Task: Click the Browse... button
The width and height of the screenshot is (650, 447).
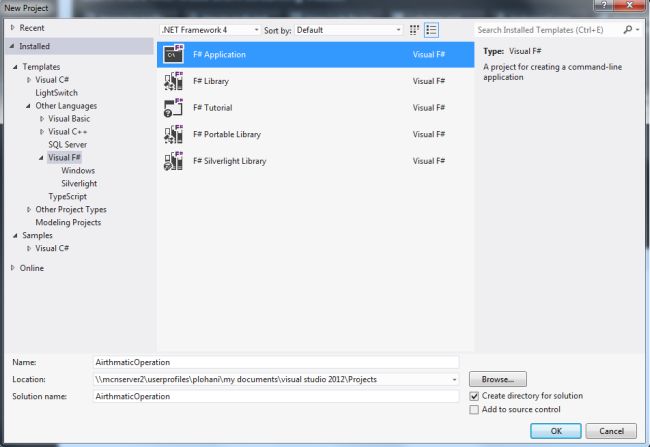Action: pyautogui.click(x=497, y=379)
